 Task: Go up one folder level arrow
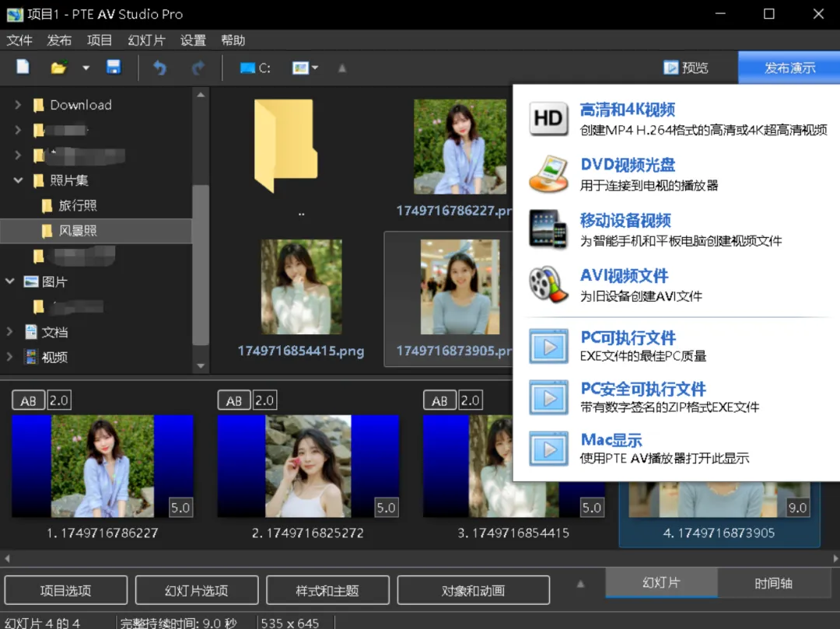[341, 68]
